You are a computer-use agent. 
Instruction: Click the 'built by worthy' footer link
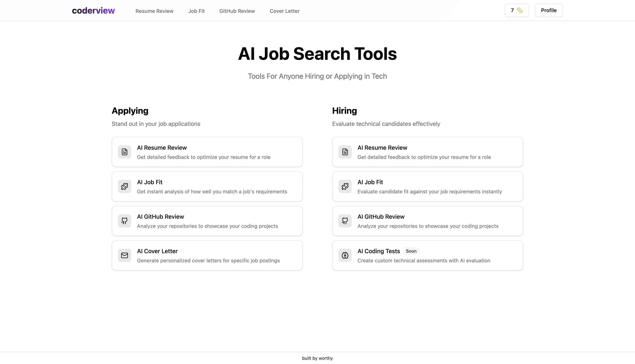point(317,358)
